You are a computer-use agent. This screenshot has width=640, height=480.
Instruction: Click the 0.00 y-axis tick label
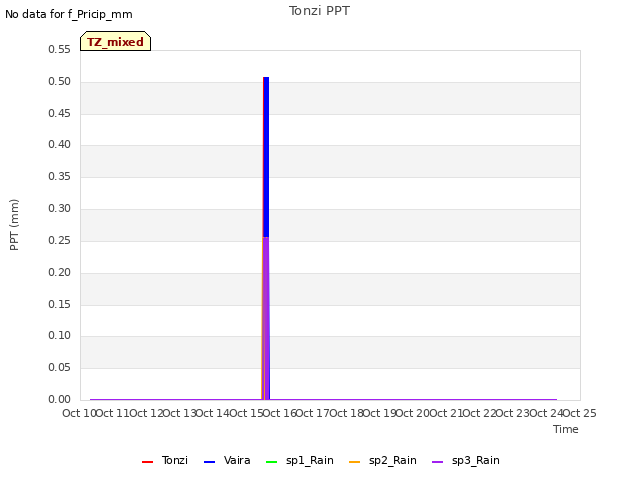click(60, 399)
